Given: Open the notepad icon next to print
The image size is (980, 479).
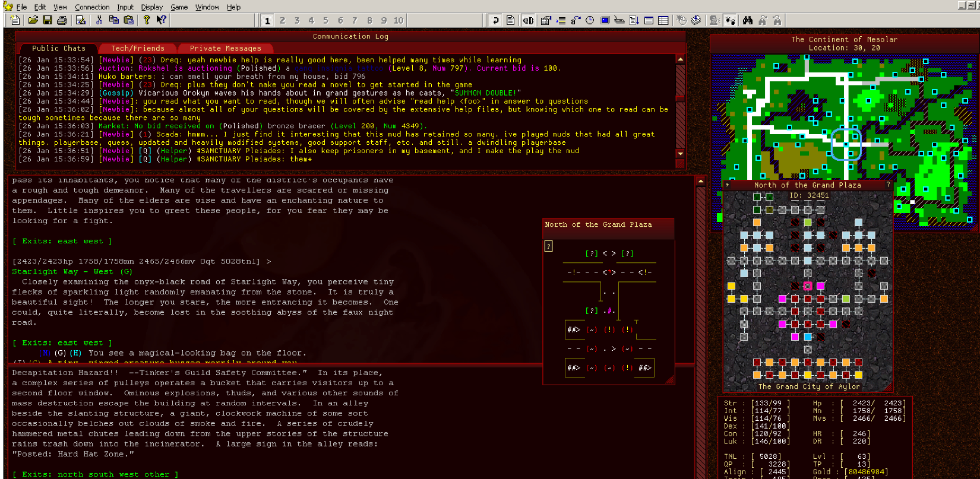Looking at the screenshot, I should click(81, 20).
